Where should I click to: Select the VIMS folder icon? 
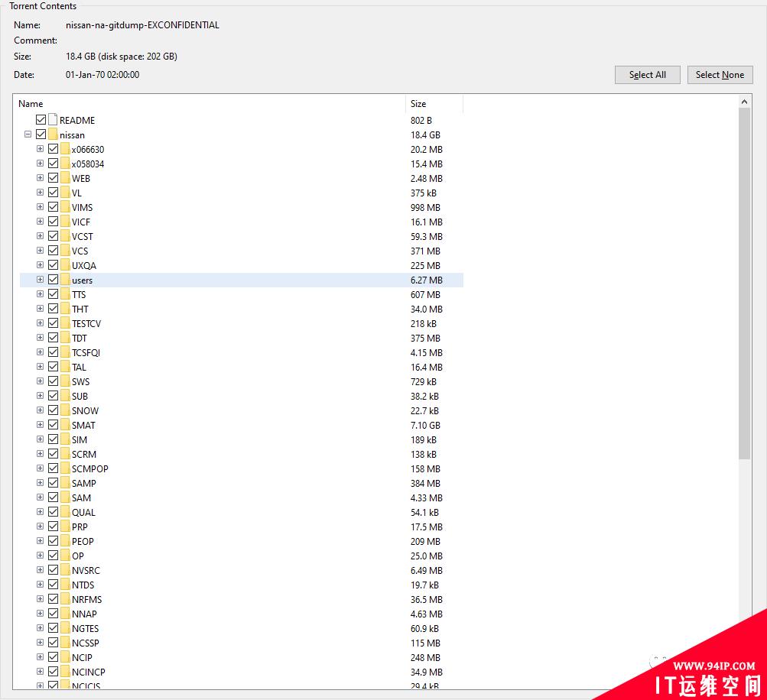point(65,207)
